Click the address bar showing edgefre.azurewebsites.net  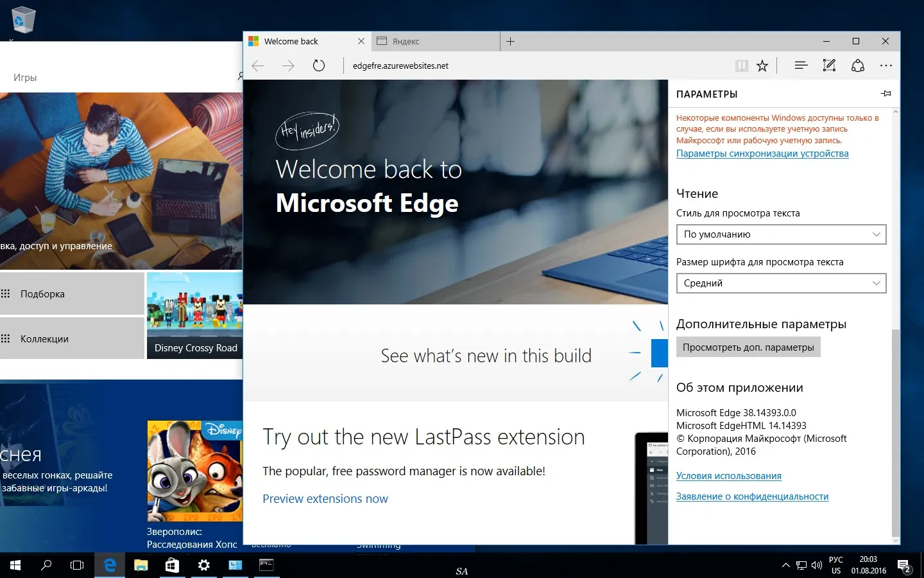click(x=539, y=66)
